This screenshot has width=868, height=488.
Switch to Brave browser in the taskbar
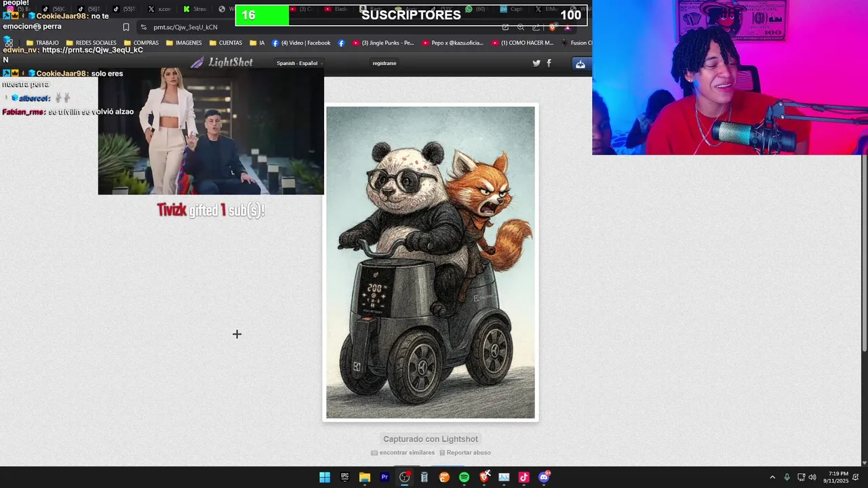[x=484, y=477]
